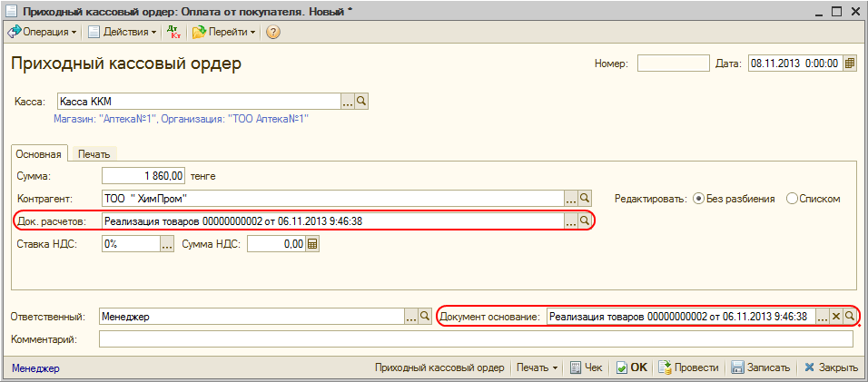Click magnifier icon beside Контрагент field
This screenshot has width=868, height=382.
[585, 197]
